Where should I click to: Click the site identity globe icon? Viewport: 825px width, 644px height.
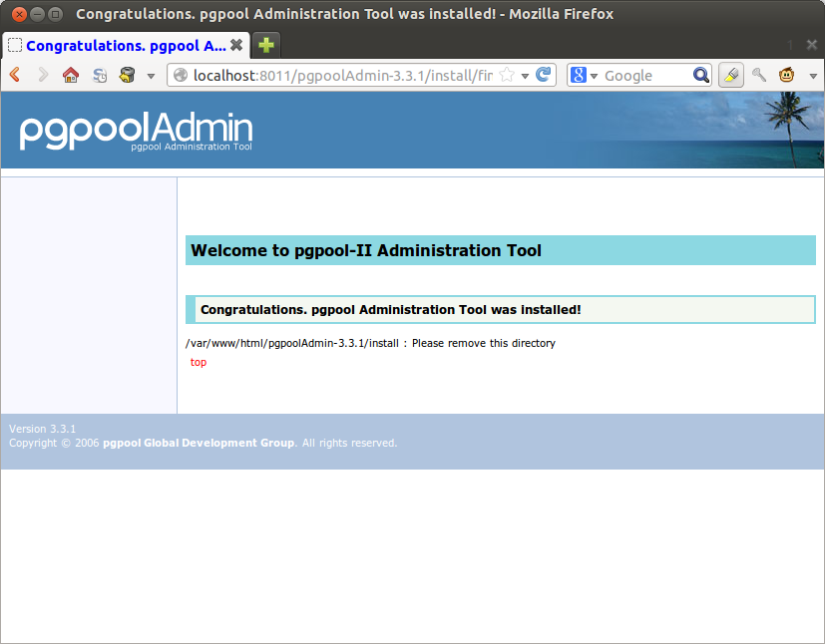181,75
